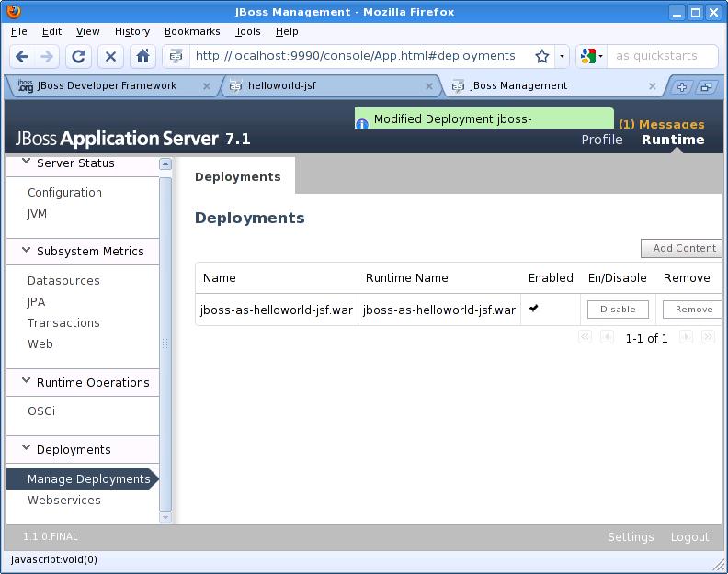Viewport: 728px width, 574px height.
Task: Click the Enabled checkmark for helloworld-jsf
Action: (x=533, y=308)
